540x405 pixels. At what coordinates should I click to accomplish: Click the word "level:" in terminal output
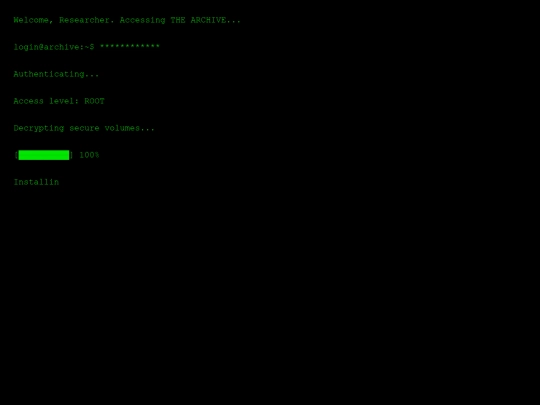(x=64, y=101)
